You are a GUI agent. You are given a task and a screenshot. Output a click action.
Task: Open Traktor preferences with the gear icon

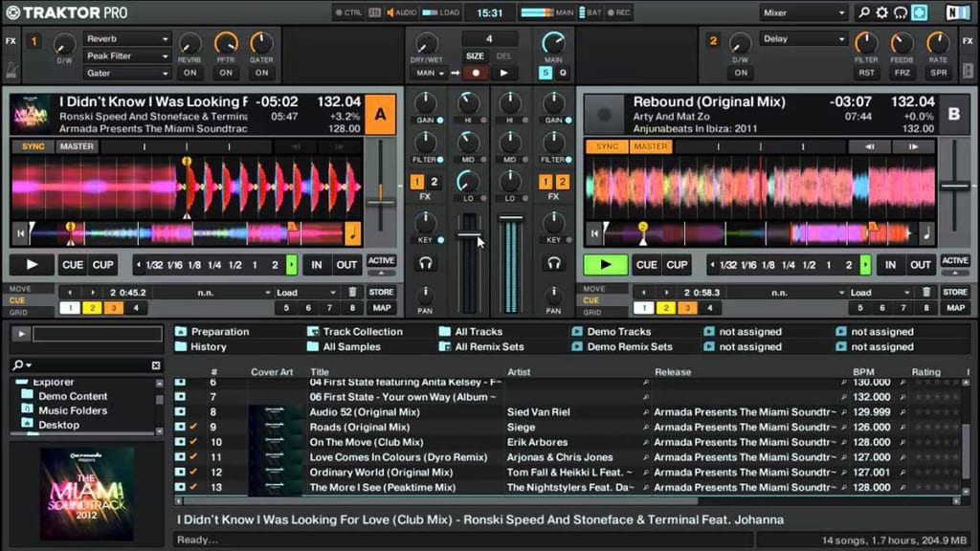click(882, 12)
